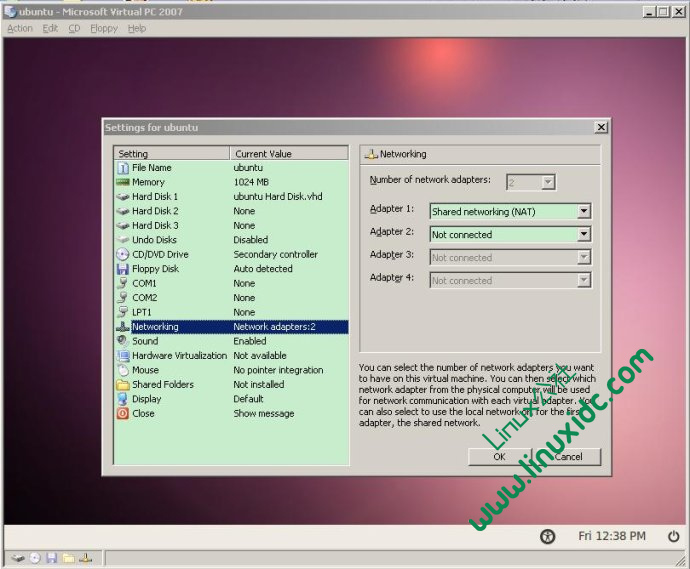Click the Fri 12:38 PM clock
Screen dimensions: 690x569
[612, 536]
